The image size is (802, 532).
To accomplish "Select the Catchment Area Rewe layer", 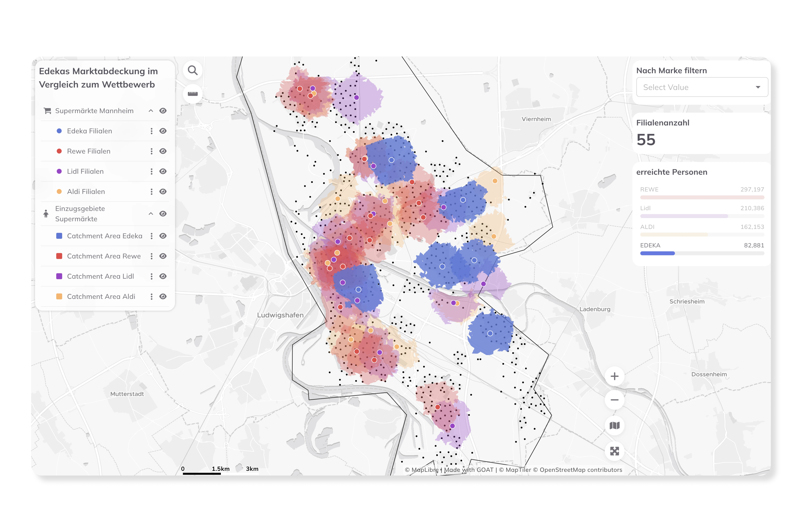I will pyautogui.click(x=105, y=256).
